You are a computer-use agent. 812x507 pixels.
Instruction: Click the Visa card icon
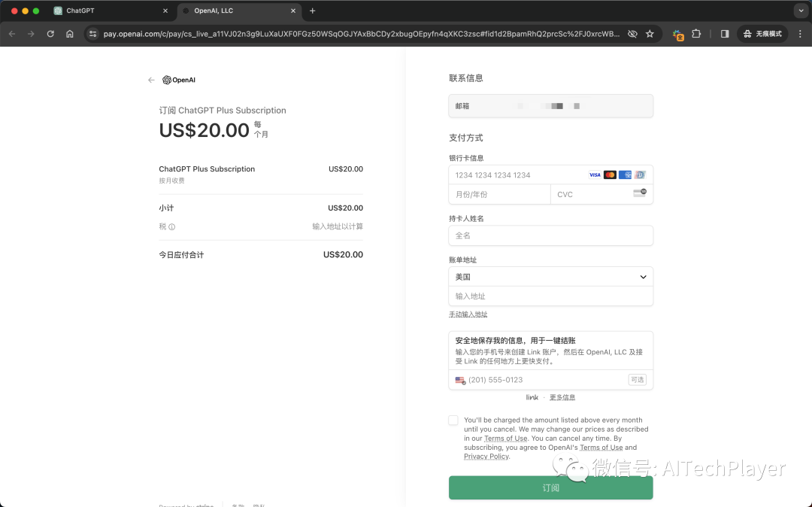pos(595,175)
